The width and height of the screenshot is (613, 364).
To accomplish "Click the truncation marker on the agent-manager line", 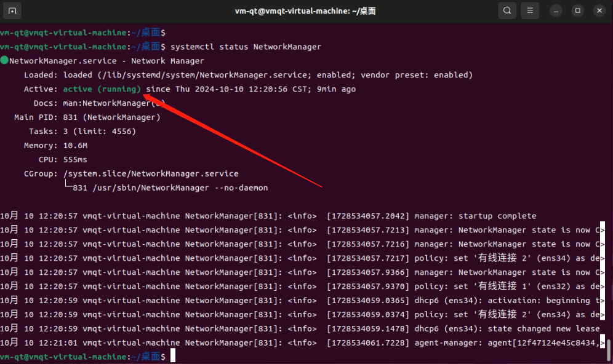I will pyautogui.click(x=601, y=342).
